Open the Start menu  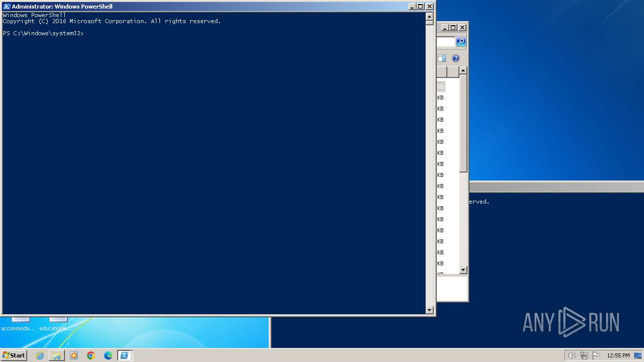tap(14, 355)
